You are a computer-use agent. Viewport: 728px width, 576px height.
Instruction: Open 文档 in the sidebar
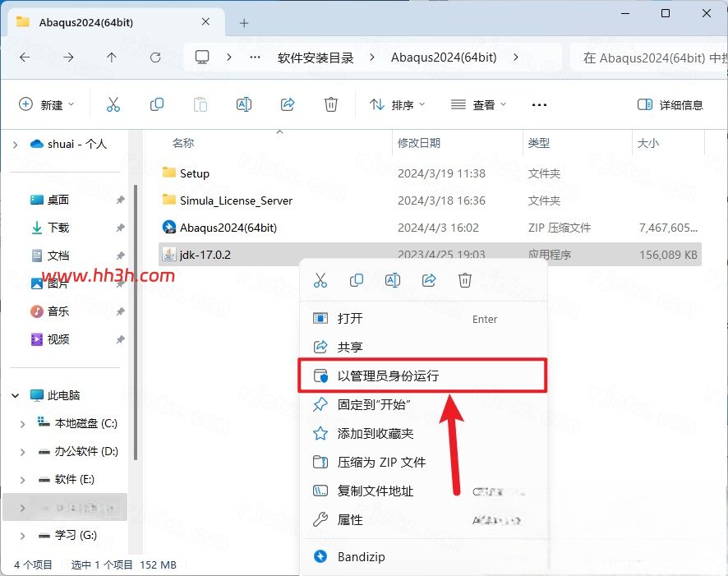(x=58, y=256)
